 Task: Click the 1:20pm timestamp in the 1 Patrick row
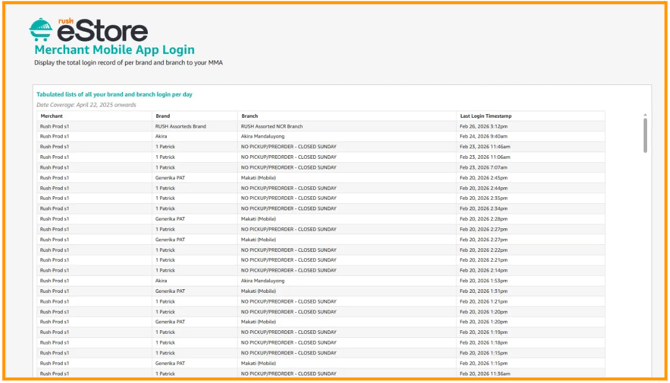point(484,312)
